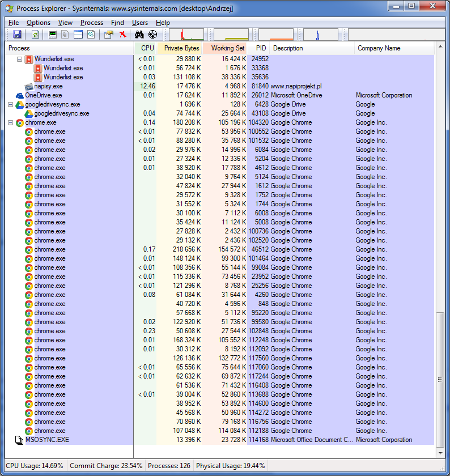Open the File menu
The height and width of the screenshot is (476, 450).
(14, 23)
